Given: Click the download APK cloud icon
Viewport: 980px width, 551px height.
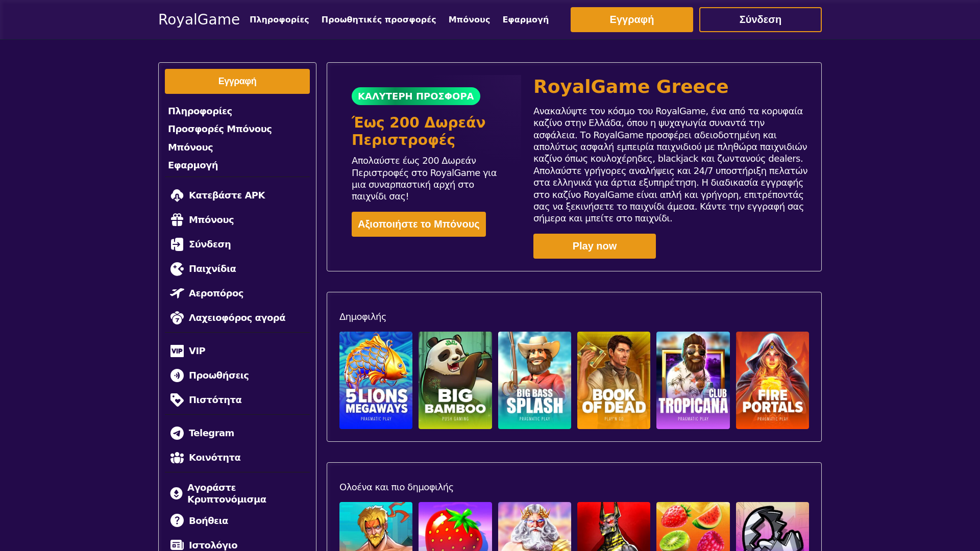Looking at the screenshot, I should click(x=177, y=195).
